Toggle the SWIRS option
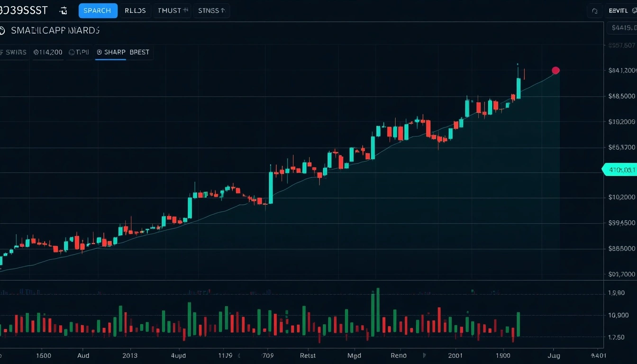Screen dimensions: 637x364 (13, 53)
